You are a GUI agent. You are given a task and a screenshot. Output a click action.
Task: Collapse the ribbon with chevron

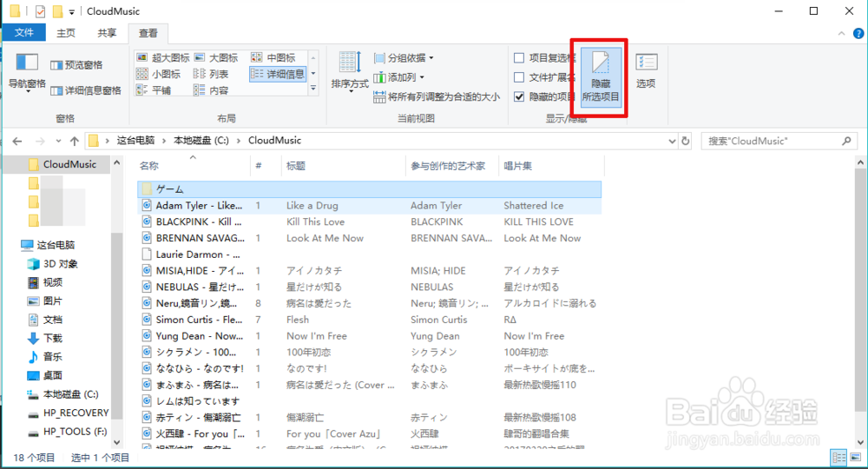841,34
